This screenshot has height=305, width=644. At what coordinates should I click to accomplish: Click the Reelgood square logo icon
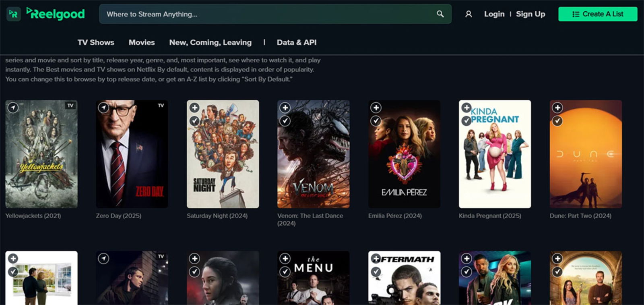coord(14,14)
